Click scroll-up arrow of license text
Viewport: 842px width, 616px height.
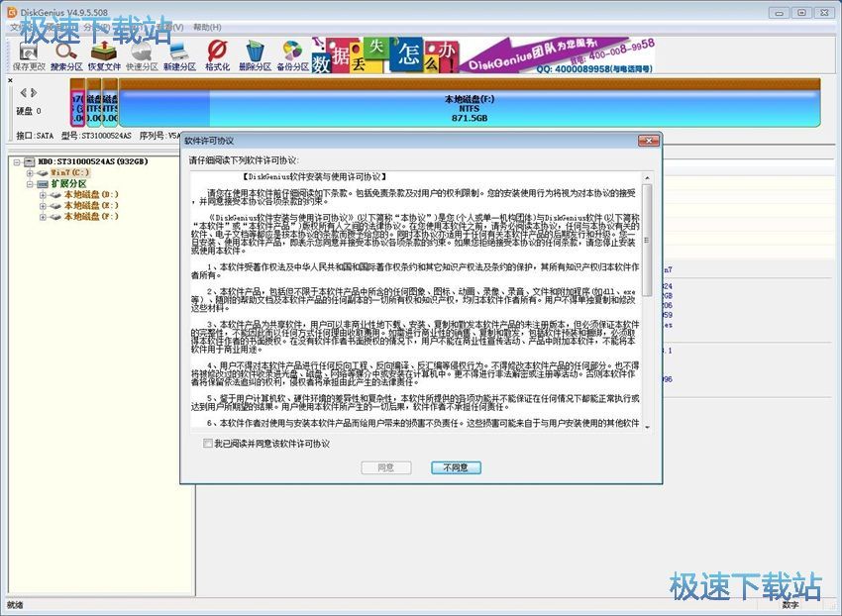[x=647, y=177]
